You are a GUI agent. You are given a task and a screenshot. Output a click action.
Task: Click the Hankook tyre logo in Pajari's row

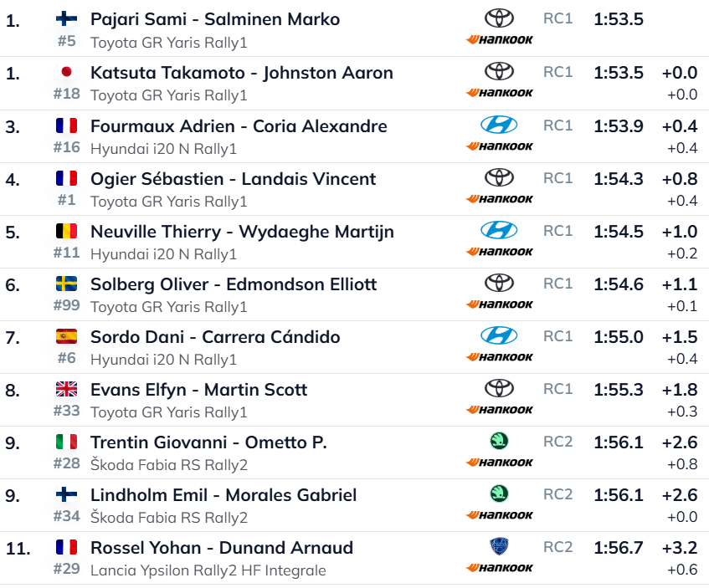[x=500, y=40]
